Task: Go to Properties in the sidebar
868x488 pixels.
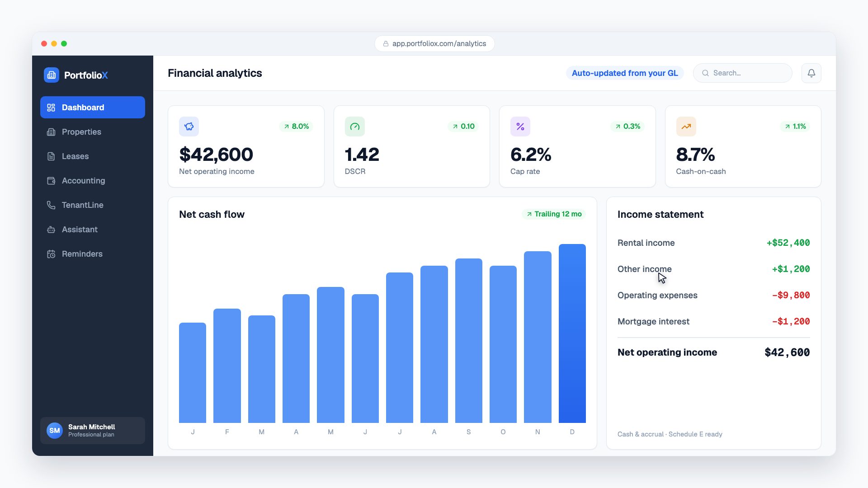Action: (93, 132)
